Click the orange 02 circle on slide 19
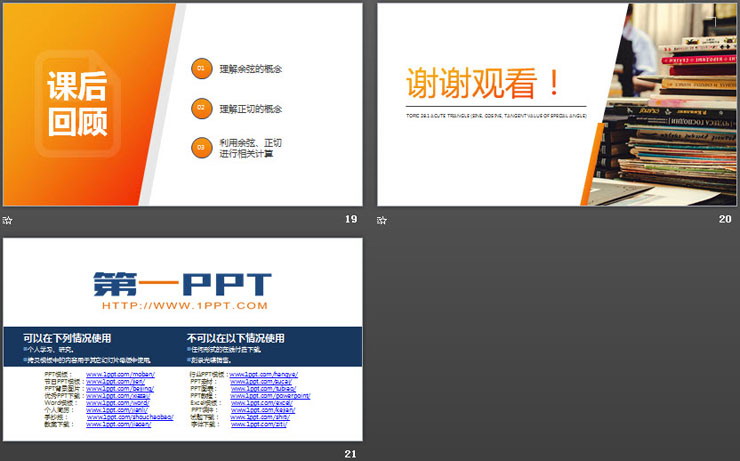 pos(202,108)
